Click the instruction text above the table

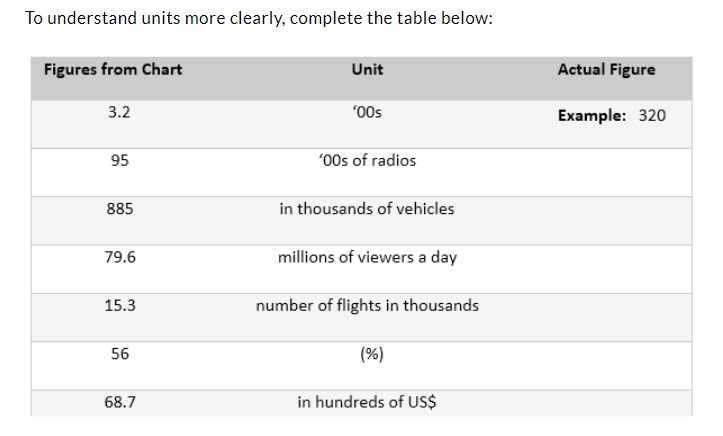click(x=259, y=18)
